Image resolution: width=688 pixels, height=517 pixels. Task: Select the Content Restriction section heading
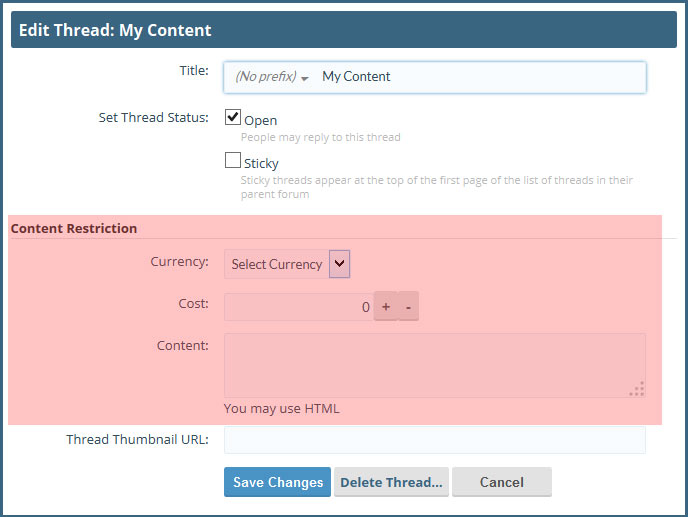pos(74,228)
